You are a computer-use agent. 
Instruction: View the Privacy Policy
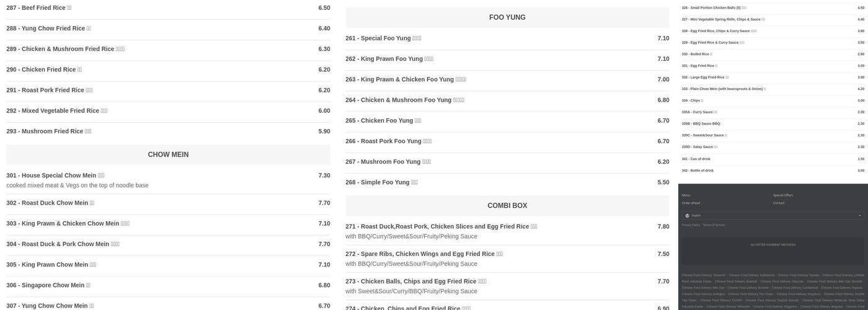(691, 225)
